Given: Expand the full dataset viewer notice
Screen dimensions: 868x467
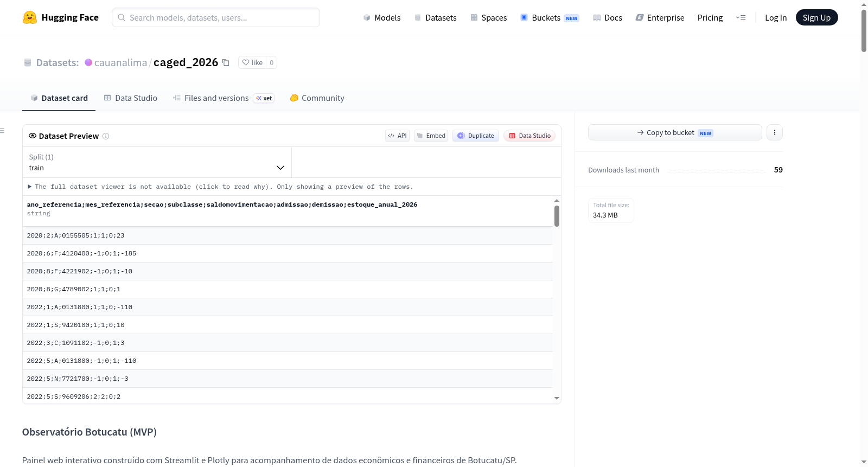Looking at the screenshot, I should (x=220, y=187).
